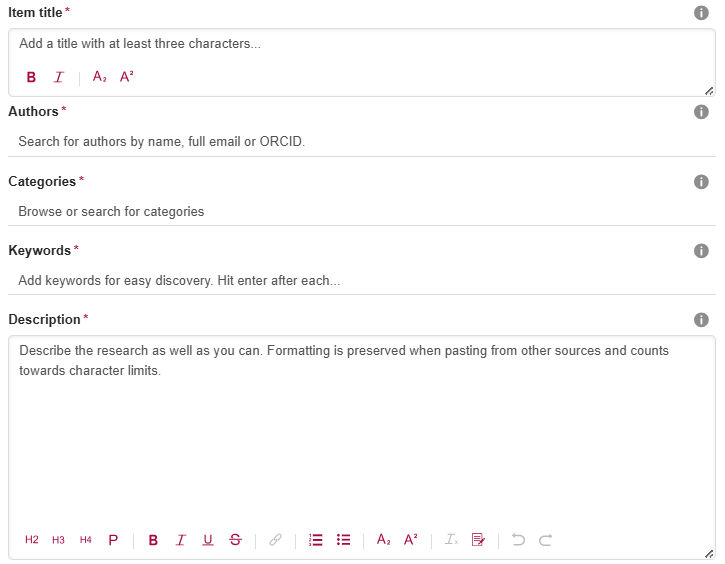Insert a numbered list in Description
The width and height of the screenshot is (725, 564).
click(x=316, y=540)
